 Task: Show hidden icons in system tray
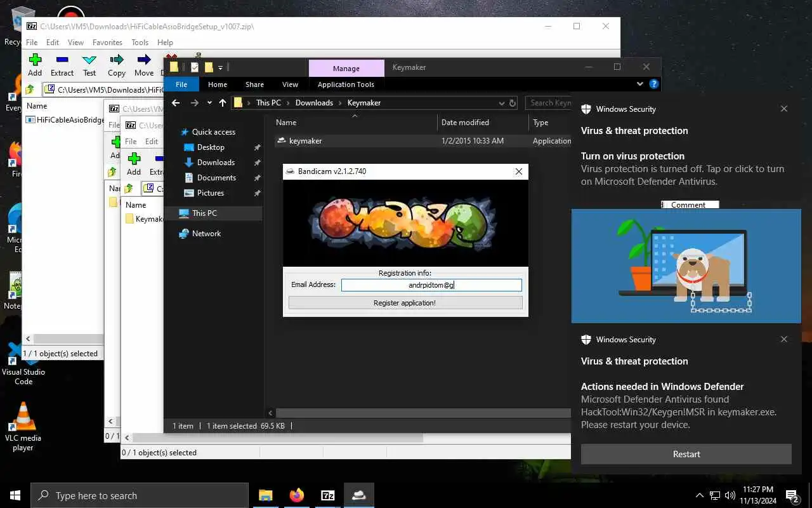tap(700, 495)
